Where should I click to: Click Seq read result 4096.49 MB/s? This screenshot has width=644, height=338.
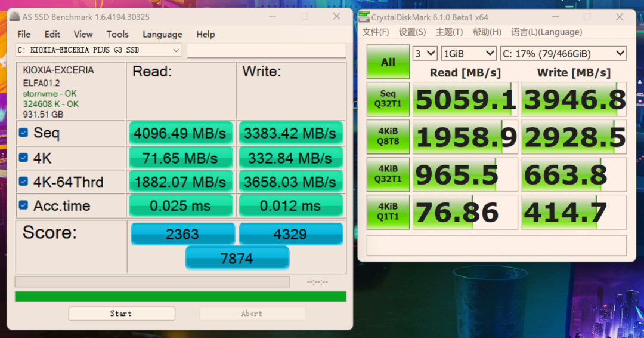coord(180,133)
